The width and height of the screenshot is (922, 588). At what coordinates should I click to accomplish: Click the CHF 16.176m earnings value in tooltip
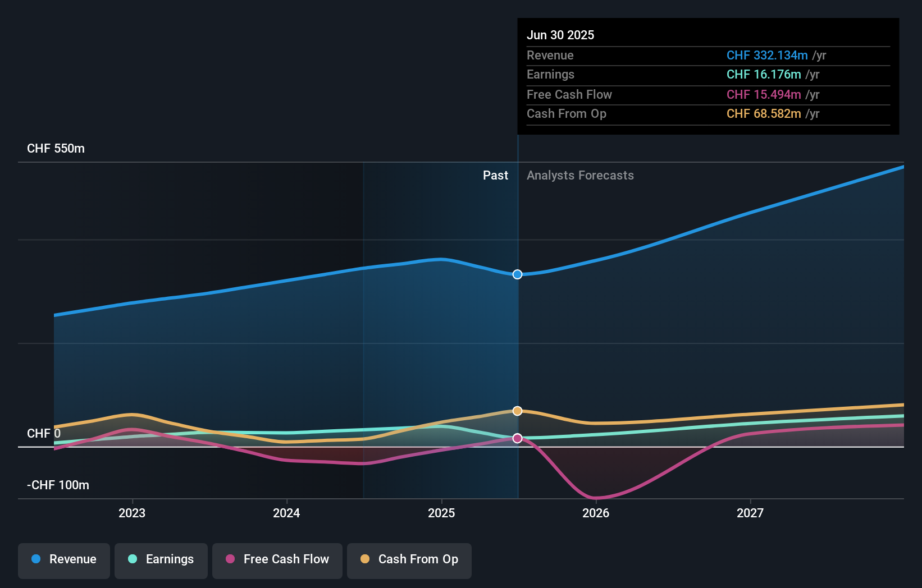point(763,75)
